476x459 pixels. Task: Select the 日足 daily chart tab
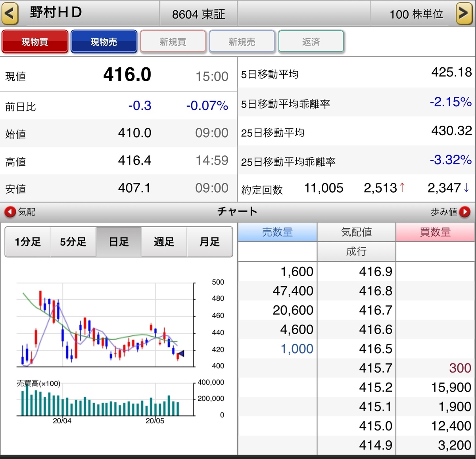pyautogui.click(x=119, y=242)
